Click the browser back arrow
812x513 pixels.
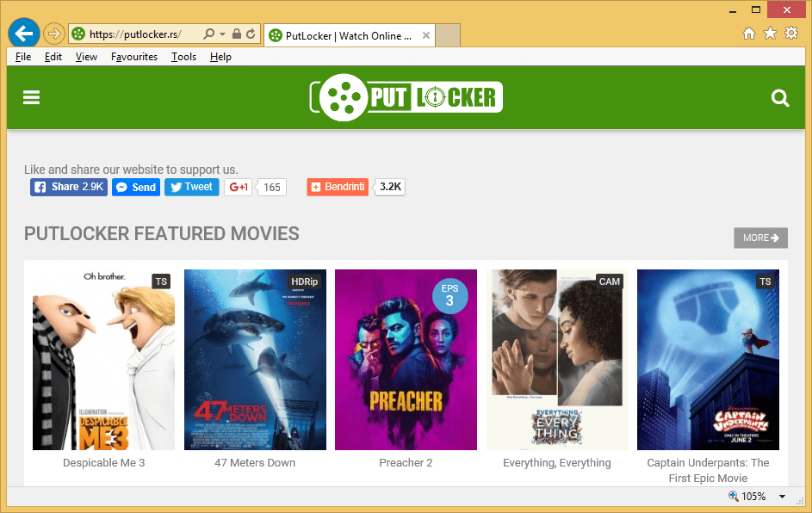(x=23, y=33)
